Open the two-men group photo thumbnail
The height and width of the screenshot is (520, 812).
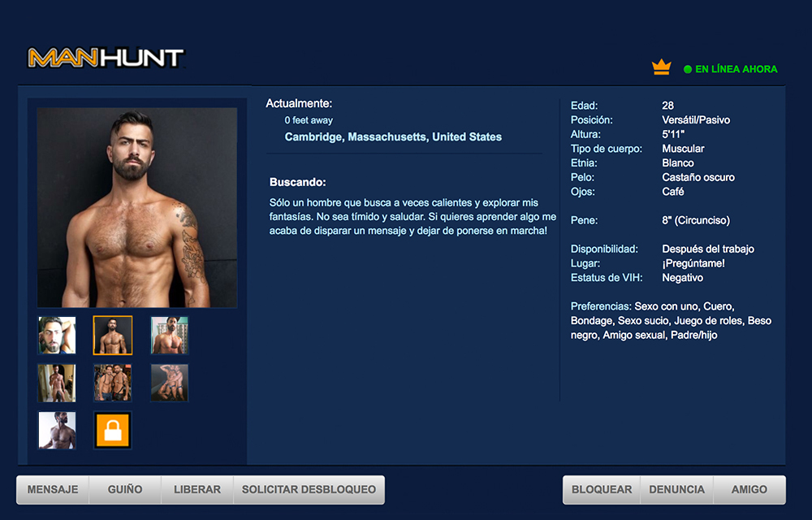click(x=112, y=383)
